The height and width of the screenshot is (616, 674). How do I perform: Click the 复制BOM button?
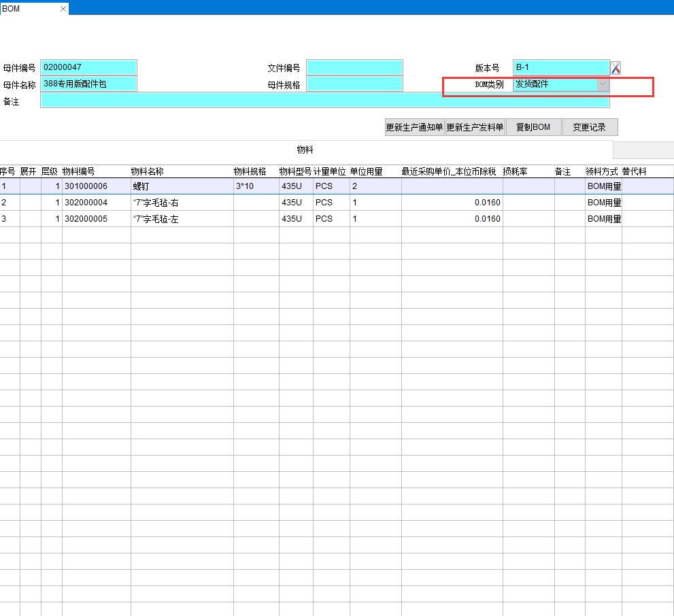(533, 127)
